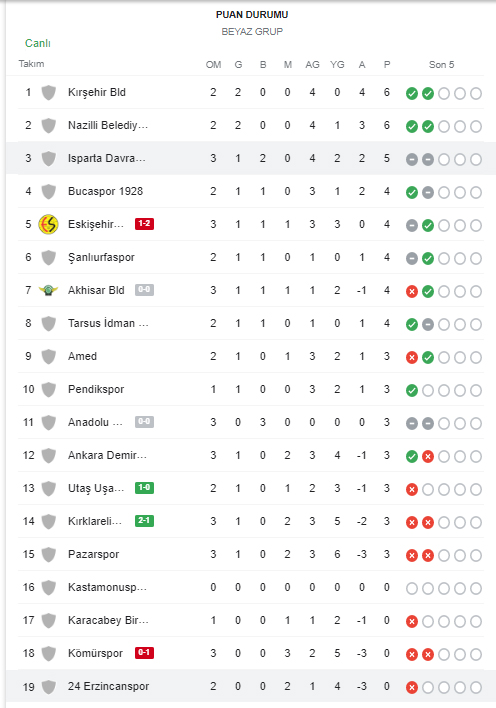
Task: Click Kırşehir Bld's shield badge icon
Action: click(48, 93)
